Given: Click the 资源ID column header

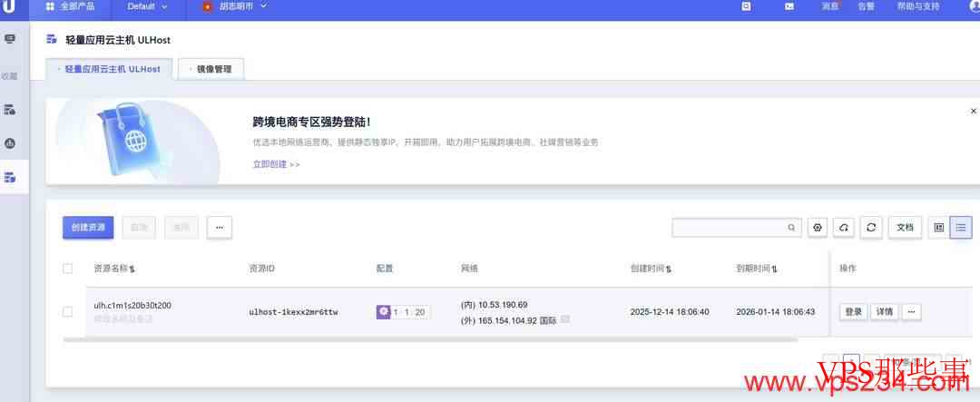Looking at the screenshot, I should click(262, 269).
